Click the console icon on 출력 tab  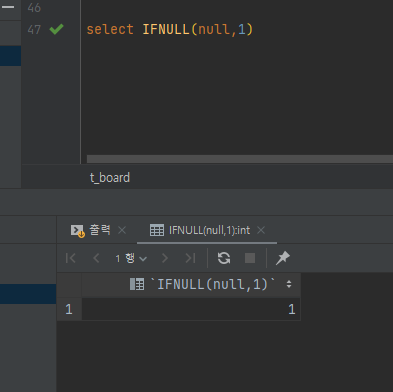(78, 231)
